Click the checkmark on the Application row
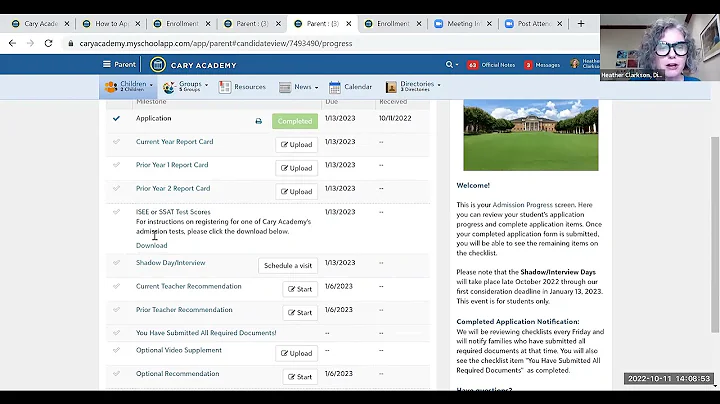 pyautogui.click(x=116, y=118)
